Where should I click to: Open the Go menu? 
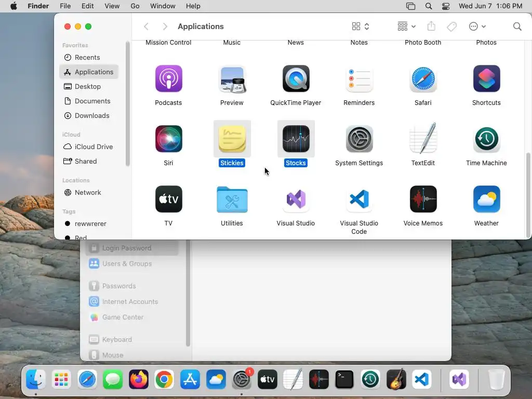pyautogui.click(x=135, y=6)
